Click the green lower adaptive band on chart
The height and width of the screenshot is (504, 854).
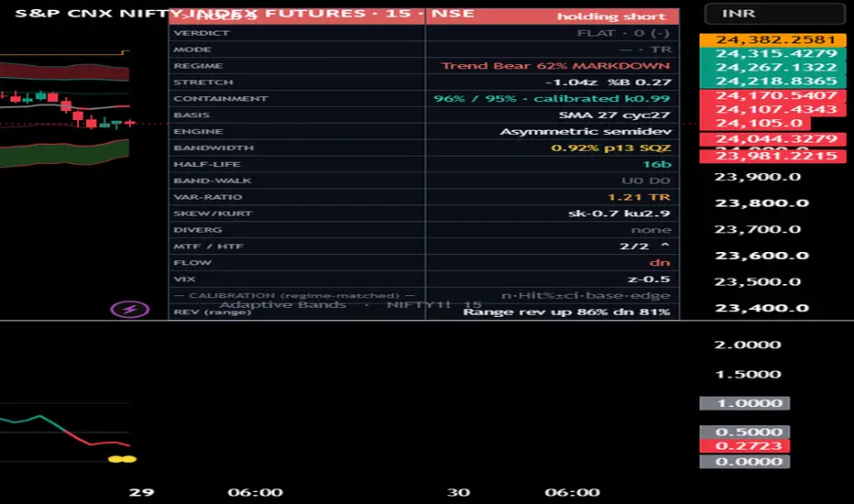click(64, 153)
